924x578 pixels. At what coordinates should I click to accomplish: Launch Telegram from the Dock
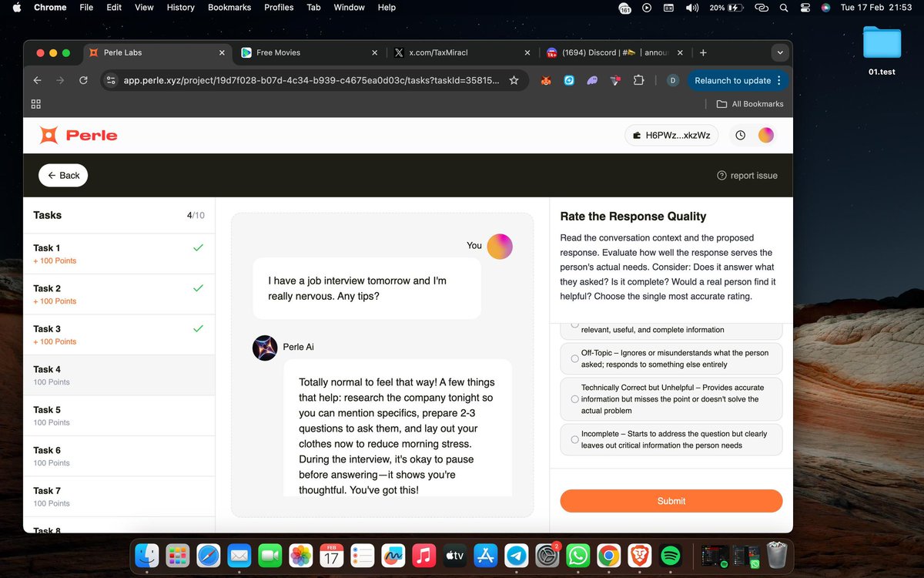[x=516, y=556]
